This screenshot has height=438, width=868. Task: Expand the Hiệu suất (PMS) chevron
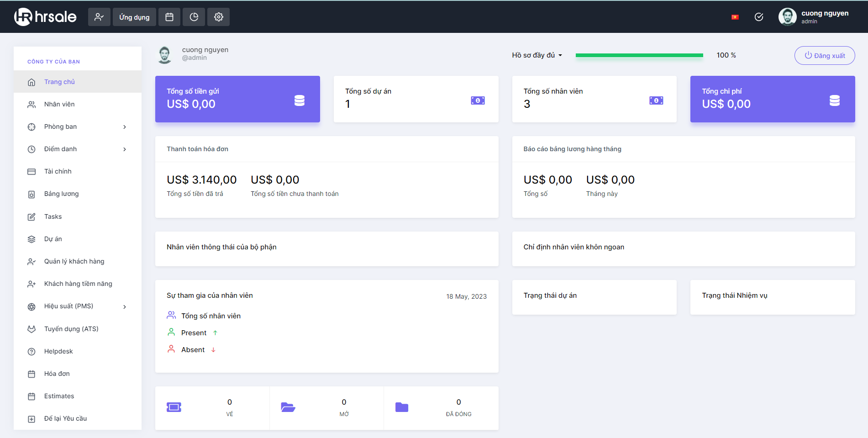[x=125, y=306]
